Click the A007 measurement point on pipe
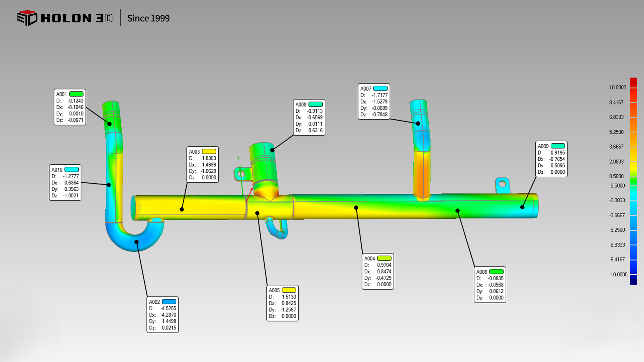Image resolution: width=644 pixels, height=362 pixels. click(x=418, y=123)
